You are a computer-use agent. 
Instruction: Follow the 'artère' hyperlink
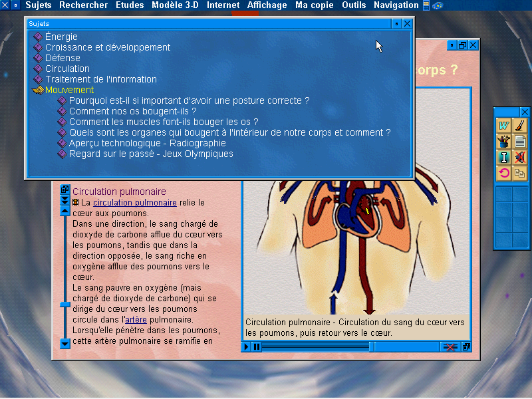136,320
